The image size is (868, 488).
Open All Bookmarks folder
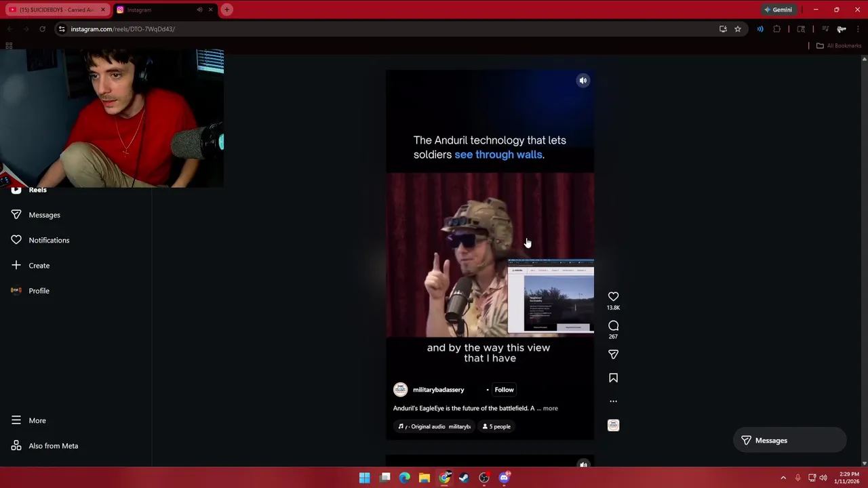tap(839, 46)
